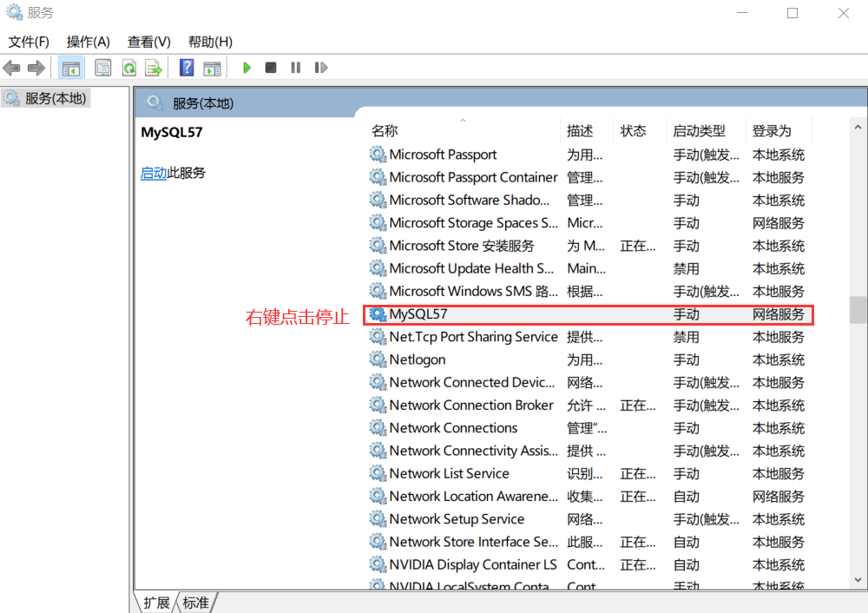The height and width of the screenshot is (613, 868).
Task: Click gear icon beside NVIDIA Display Container LS
Action: click(x=378, y=564)
